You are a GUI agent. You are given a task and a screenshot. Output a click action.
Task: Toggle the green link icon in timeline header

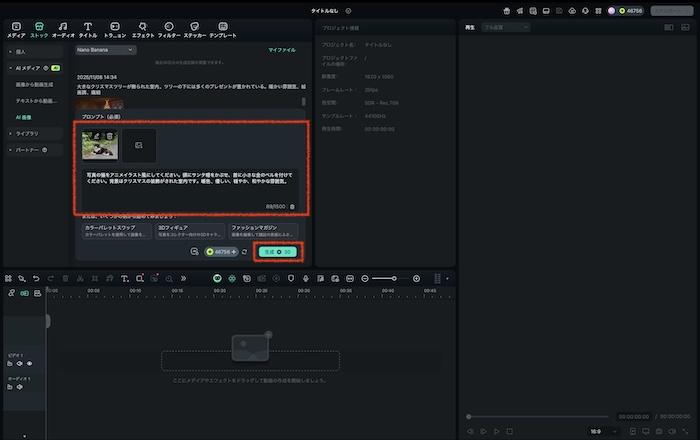(25, 293)
